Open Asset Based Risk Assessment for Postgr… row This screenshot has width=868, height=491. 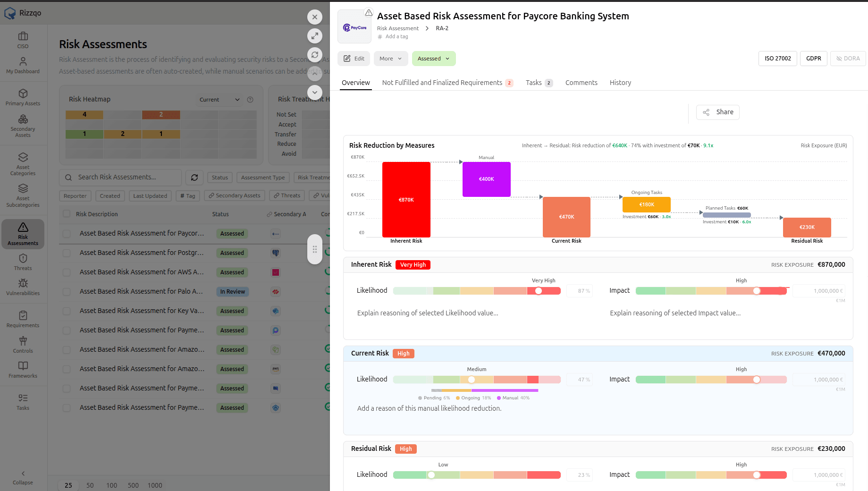pos(142,253)
